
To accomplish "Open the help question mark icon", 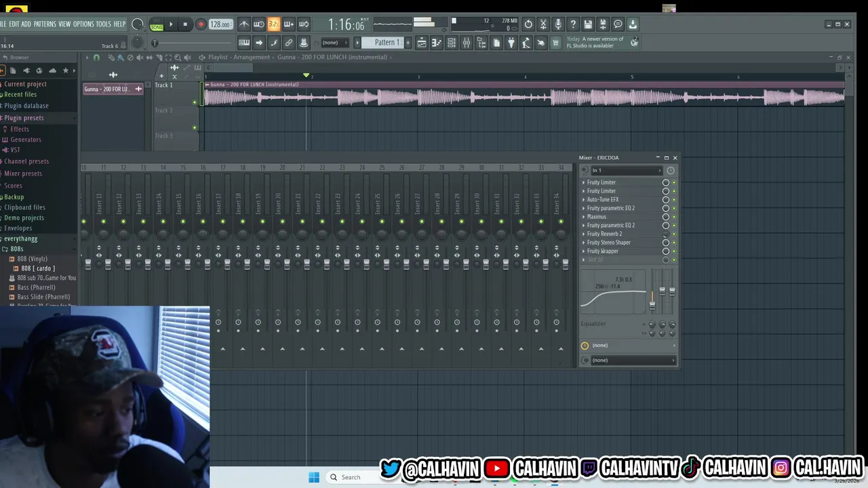I will pyautogui.click(x=573, y=24).
